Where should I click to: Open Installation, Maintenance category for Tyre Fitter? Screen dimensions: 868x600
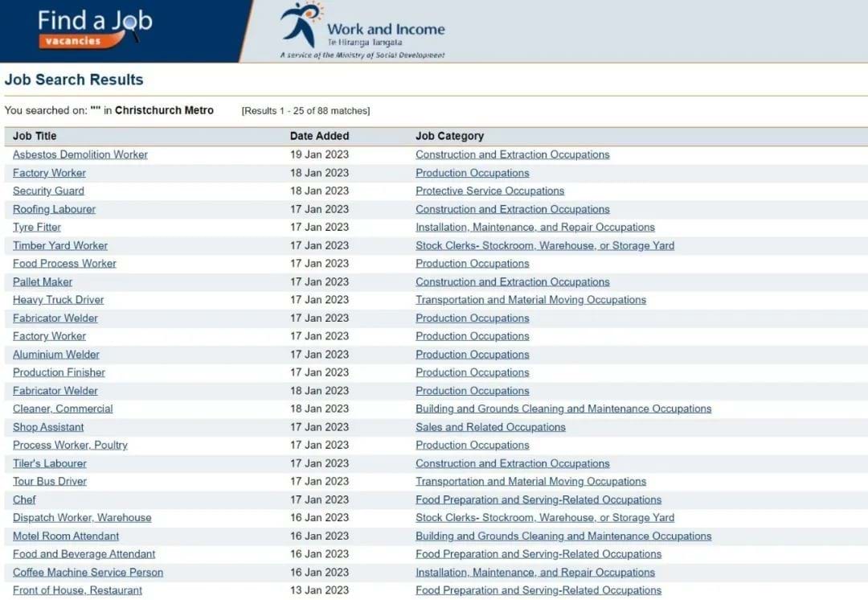pyautogui.click(x=535, y=227)
